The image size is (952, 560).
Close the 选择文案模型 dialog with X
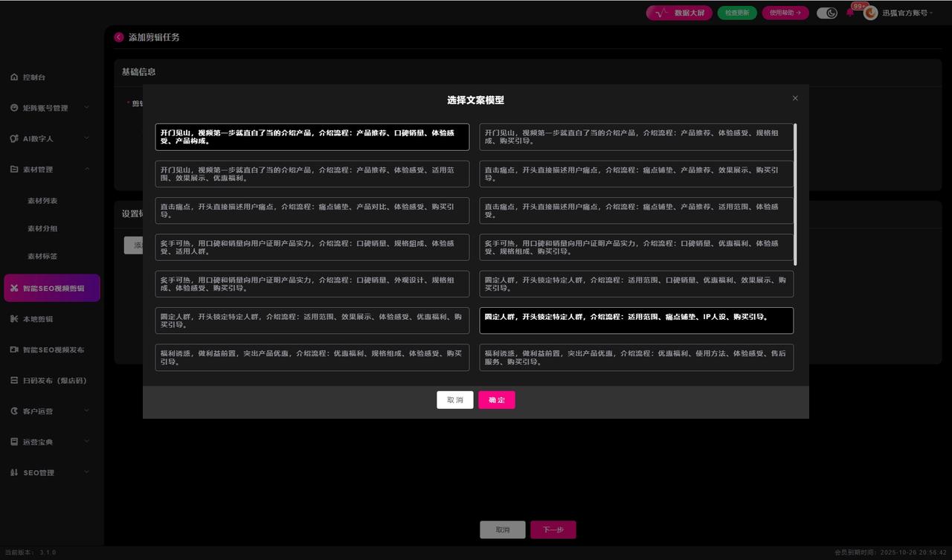point(795,98)
